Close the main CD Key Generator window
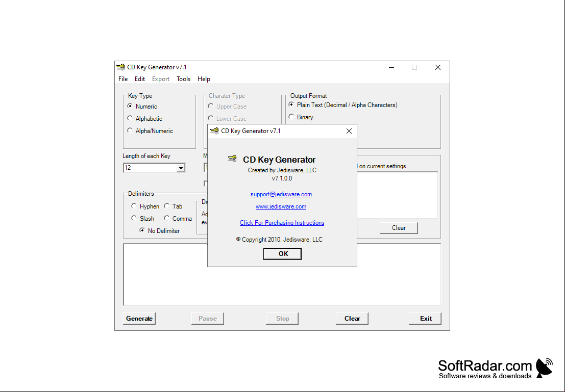Image resolution: width=565 pixels, height=392 pixels. [438, 67]
